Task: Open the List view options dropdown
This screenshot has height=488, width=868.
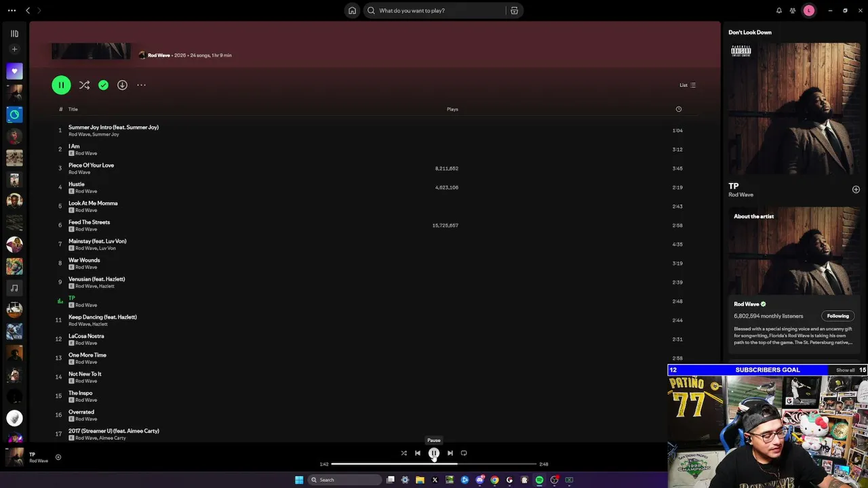Action: click(688, 85)
